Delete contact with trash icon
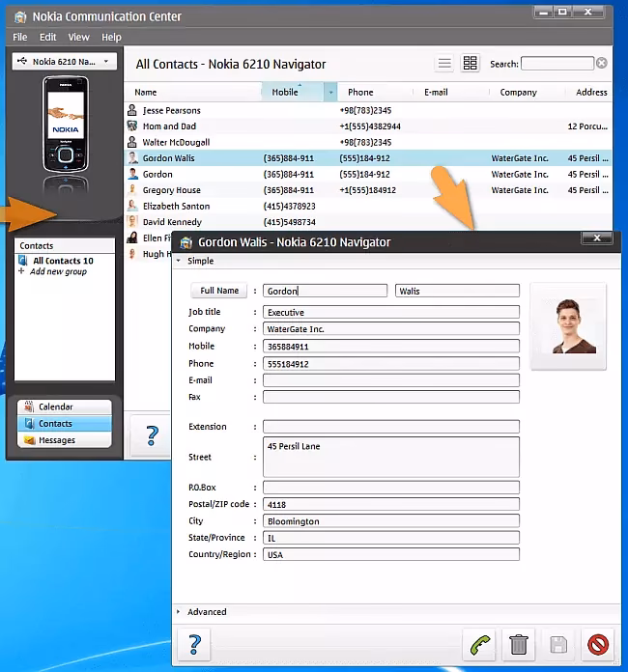628x672 pixels. click(518, 645)
